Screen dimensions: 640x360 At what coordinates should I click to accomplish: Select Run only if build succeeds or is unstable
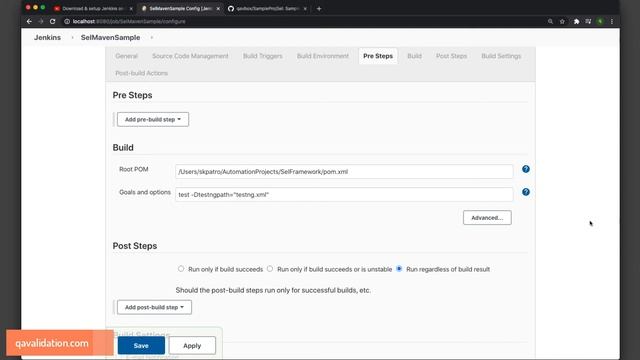(270, 269)
